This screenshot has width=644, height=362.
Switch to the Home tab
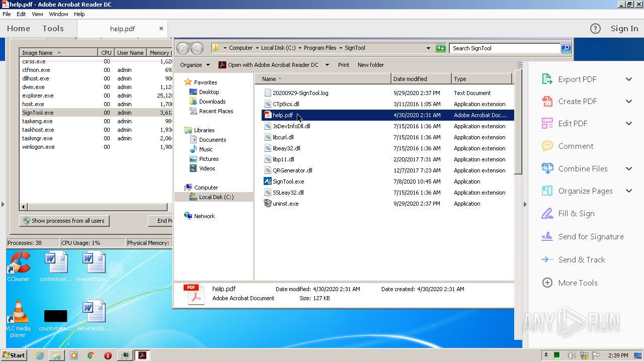pyautogui.click(x=19, y=29)
